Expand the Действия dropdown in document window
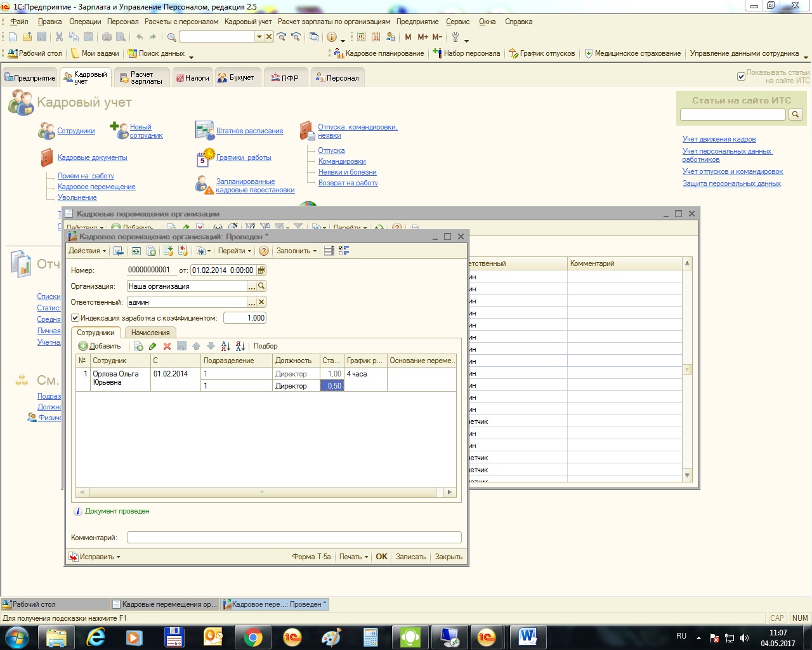 point(86,251)
